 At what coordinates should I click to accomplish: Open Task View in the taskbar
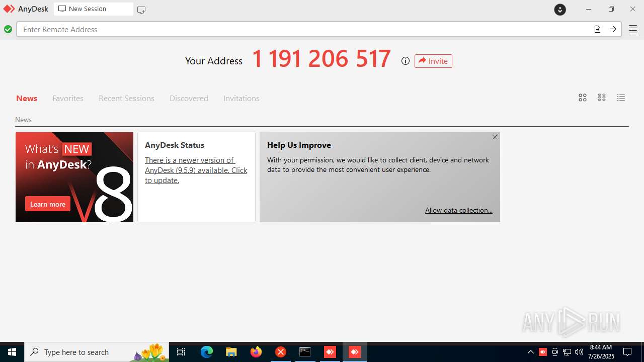tap(181, 352)
